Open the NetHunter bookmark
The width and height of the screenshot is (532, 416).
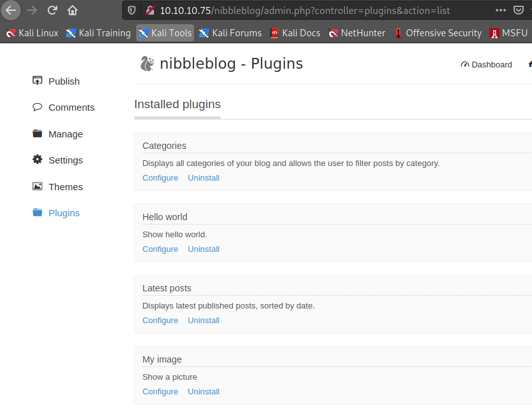click(x=357, y=33)
